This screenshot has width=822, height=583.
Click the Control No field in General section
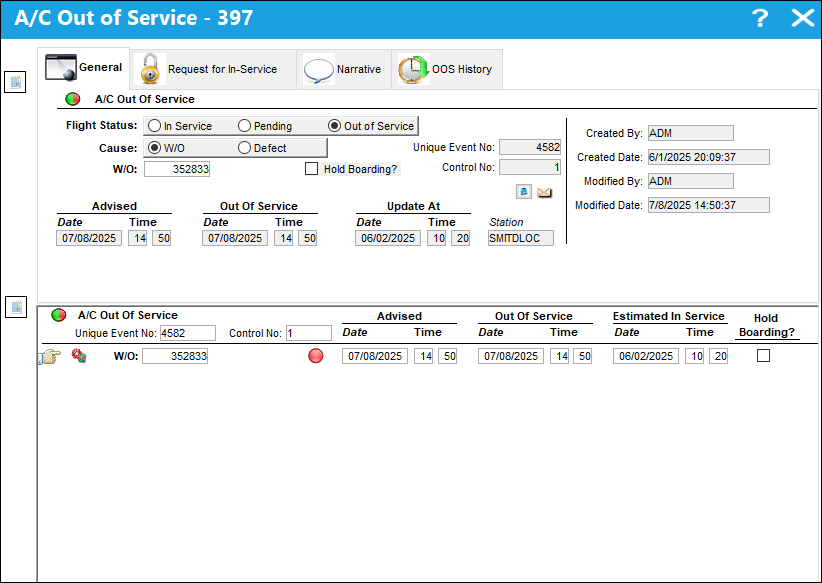tap(530, 167)
